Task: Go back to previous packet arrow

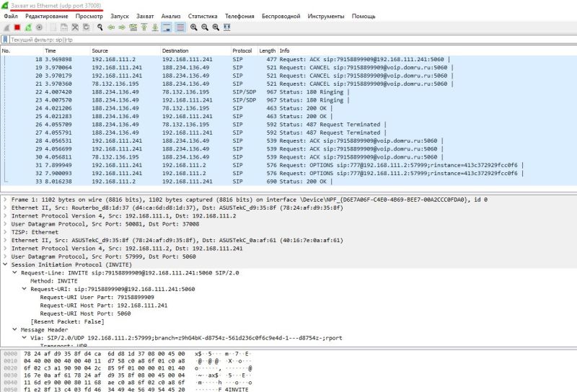Action: [111, 27]
